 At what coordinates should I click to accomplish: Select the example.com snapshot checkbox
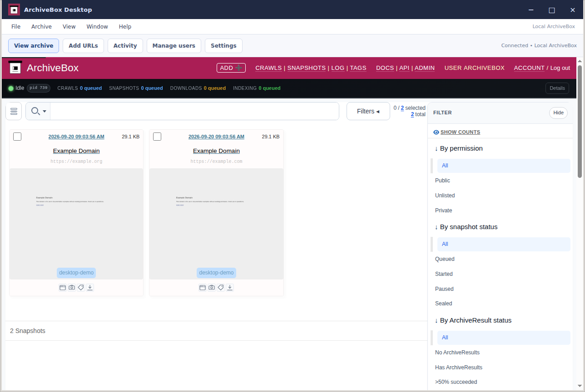click(x=157, y=137)
